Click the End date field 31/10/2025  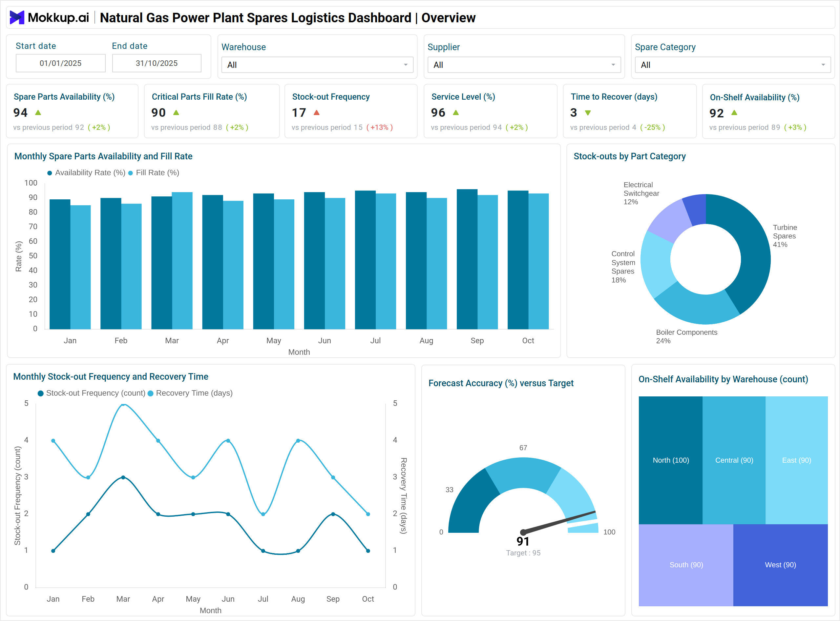pyautogui.click(x=157, y=63)
